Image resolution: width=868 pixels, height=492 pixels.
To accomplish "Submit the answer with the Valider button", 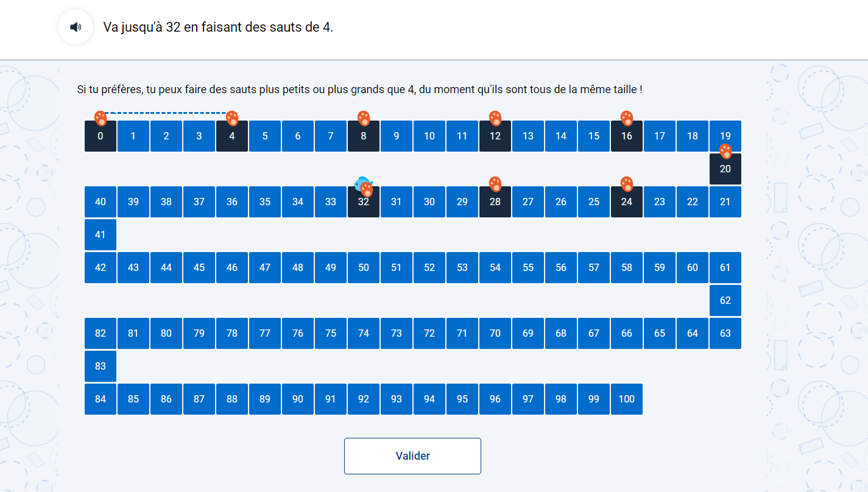I will [412, 456].
